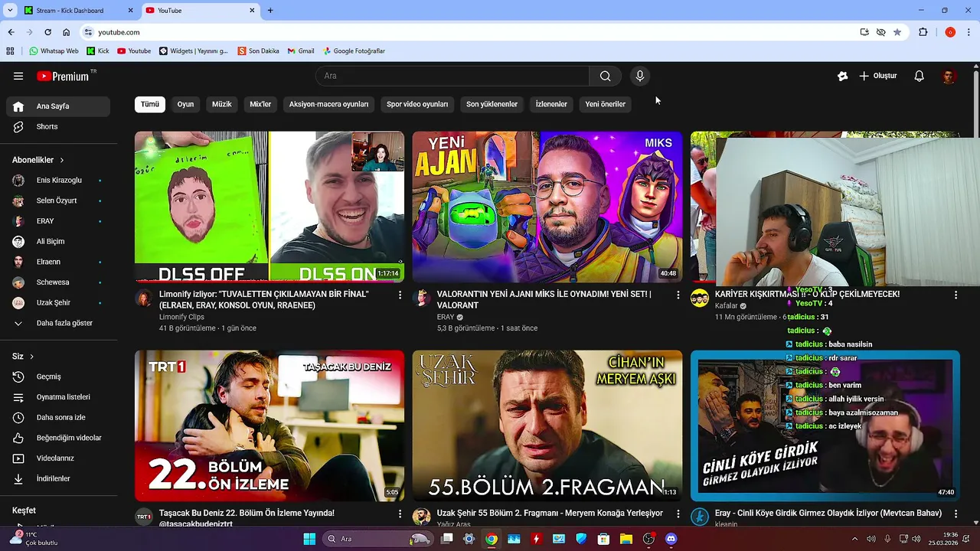Open Taşacak Bu Deniz 22. Bölüm thumbnail

pyautogui.click(x=269, y=425)
